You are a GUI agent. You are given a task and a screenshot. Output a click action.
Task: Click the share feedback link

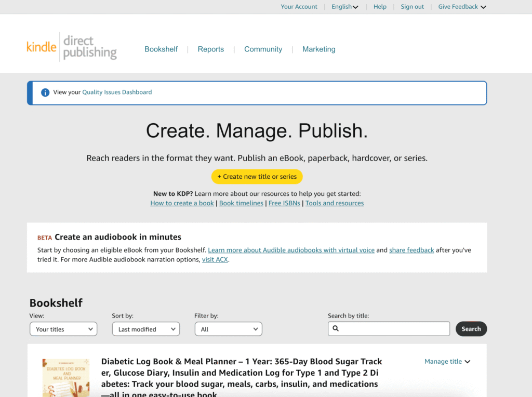(411, 250)
